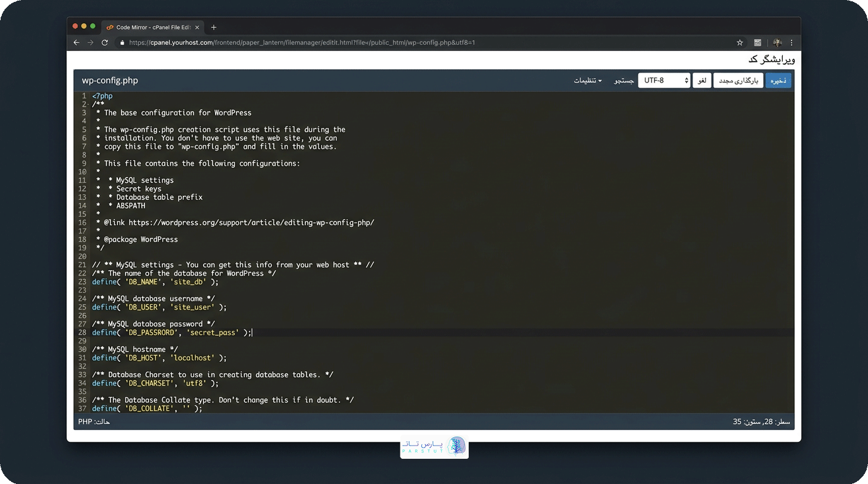Click the padlock icon in address bar
The image size is (868, 484).
(x=123, y=43)
